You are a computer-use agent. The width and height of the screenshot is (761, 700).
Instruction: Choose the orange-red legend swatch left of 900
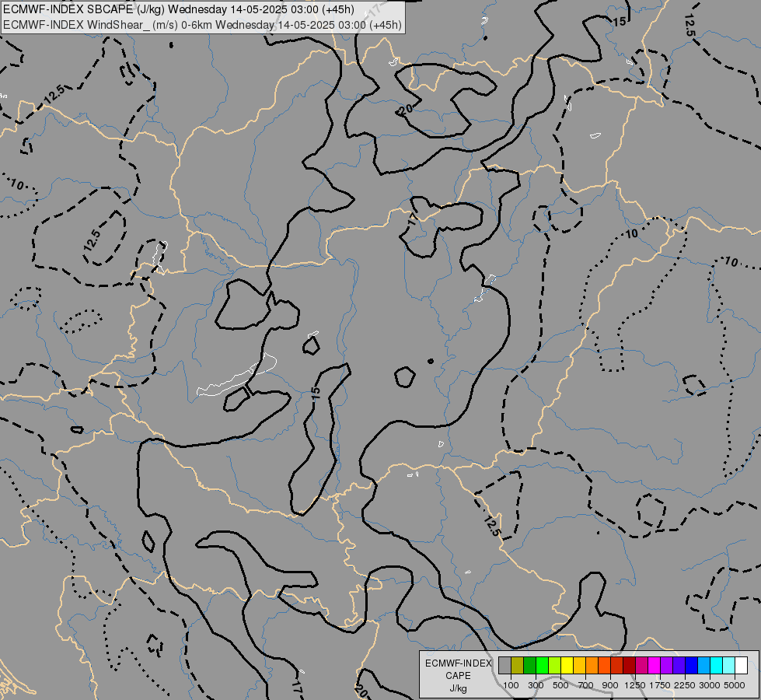point(604,665)
